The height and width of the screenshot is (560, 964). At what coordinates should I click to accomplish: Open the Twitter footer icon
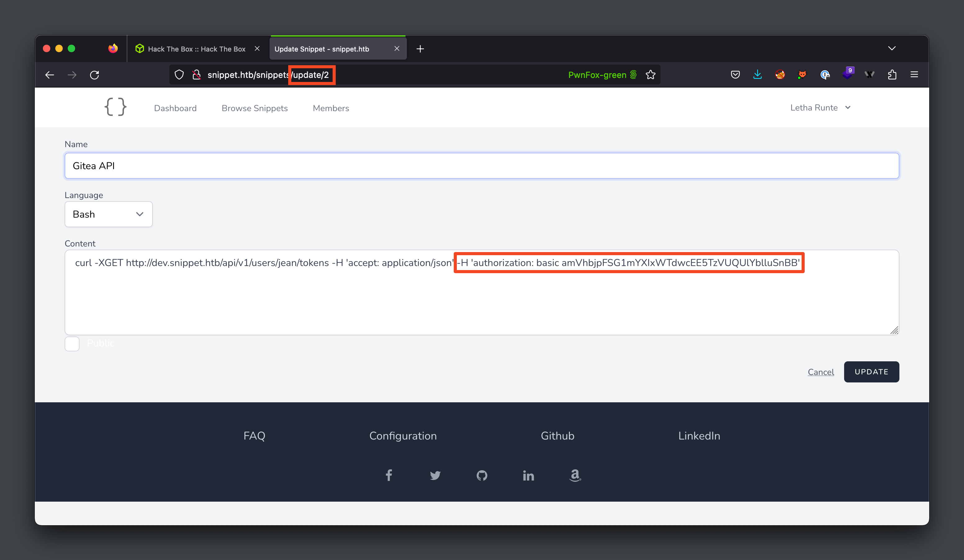[435, 476]
